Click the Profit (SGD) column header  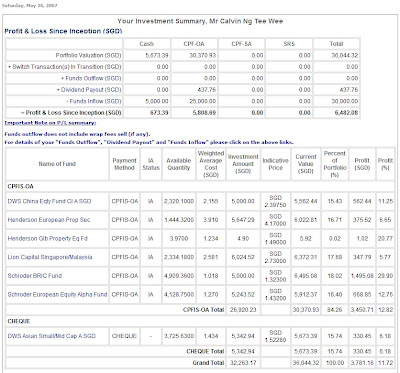[362, 164]
